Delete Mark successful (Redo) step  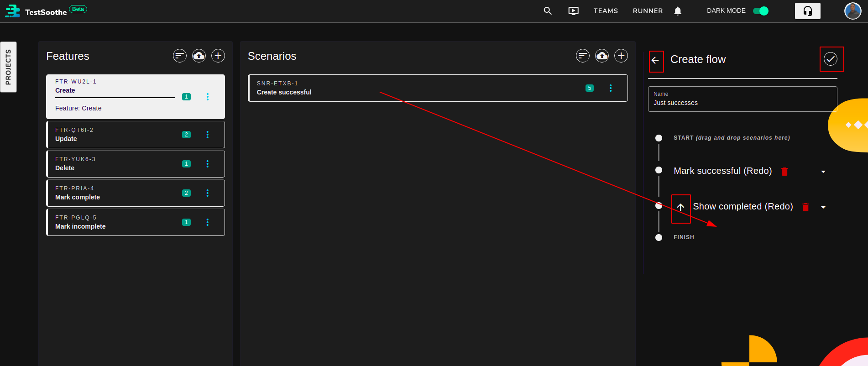(x=784, y=172)
